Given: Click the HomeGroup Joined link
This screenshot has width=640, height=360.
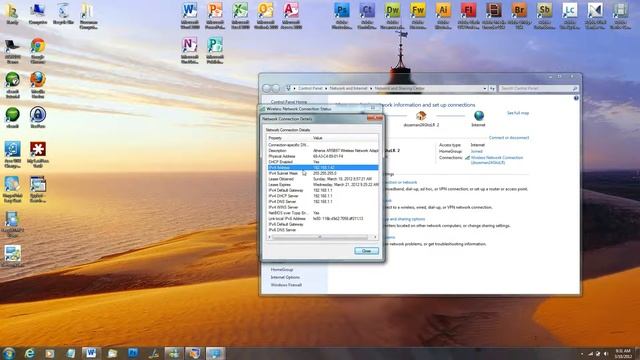Looking at the screenshot, I should pyautogui.click(x=476, y=151).
